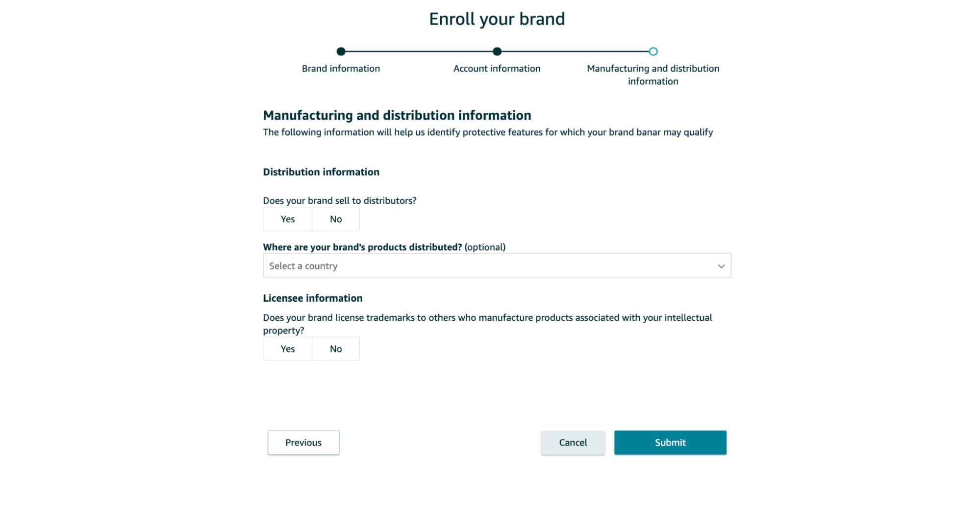Select Yes for selling to distributors
Image resolution: width=980 pixels, height=517 pixels.
tap(287, 219)
